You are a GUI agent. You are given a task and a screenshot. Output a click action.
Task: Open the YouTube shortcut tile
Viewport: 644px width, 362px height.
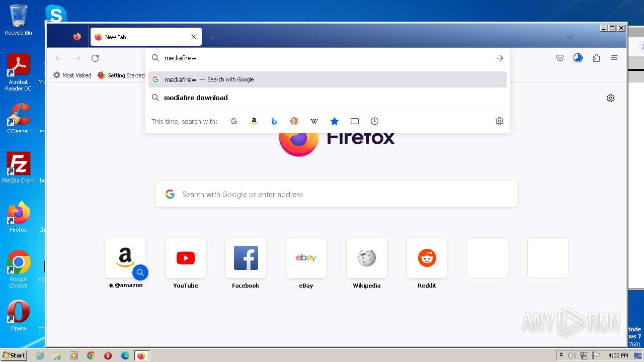pos(186,258)
